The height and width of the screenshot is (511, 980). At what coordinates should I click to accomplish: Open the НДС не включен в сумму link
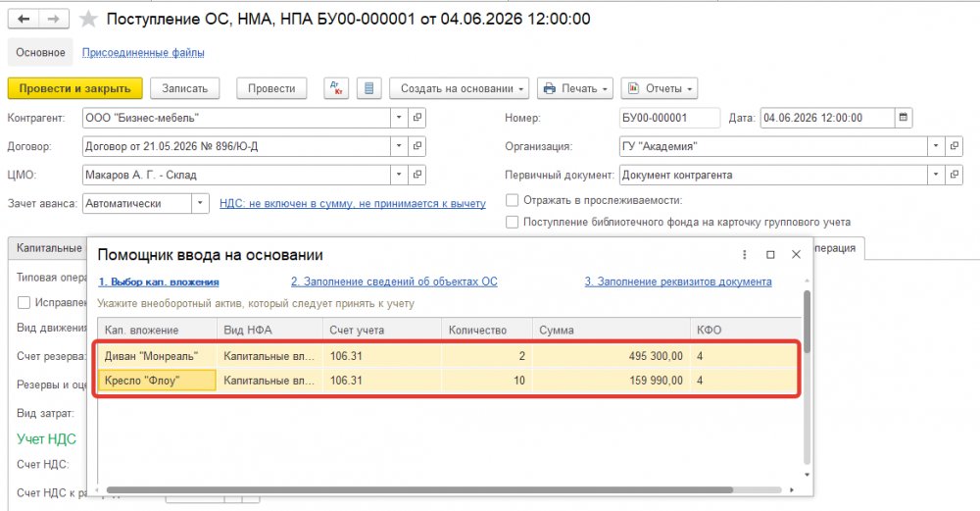[353, 203]
